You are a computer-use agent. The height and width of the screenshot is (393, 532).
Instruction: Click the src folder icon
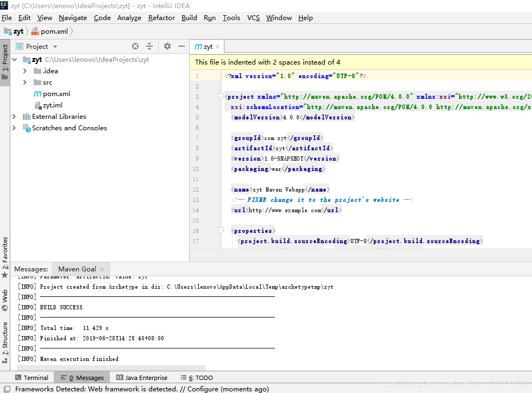pos(37,83)
